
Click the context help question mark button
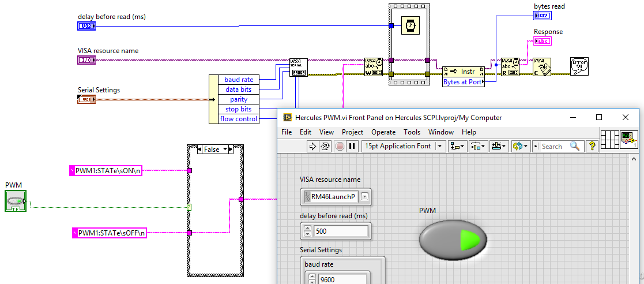(x=592, y=147)
